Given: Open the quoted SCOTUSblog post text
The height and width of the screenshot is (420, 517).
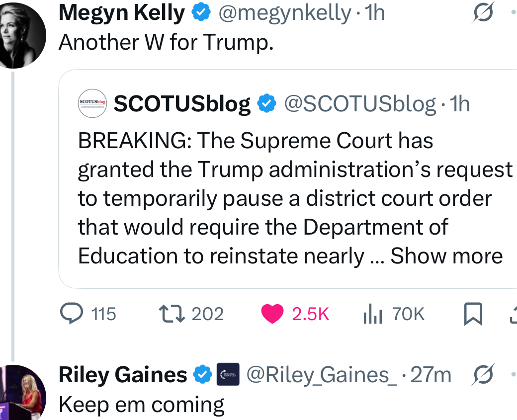Looking at the screenshot, I should 288,199.
